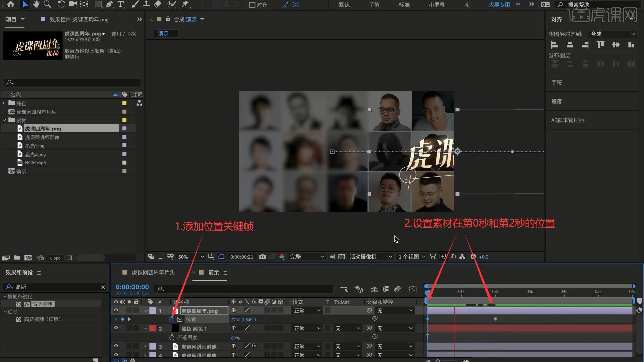Screen dimensions: 644x362
Task: Toggle the 不透明度 stopwatch keyframing
Action: 172,337
